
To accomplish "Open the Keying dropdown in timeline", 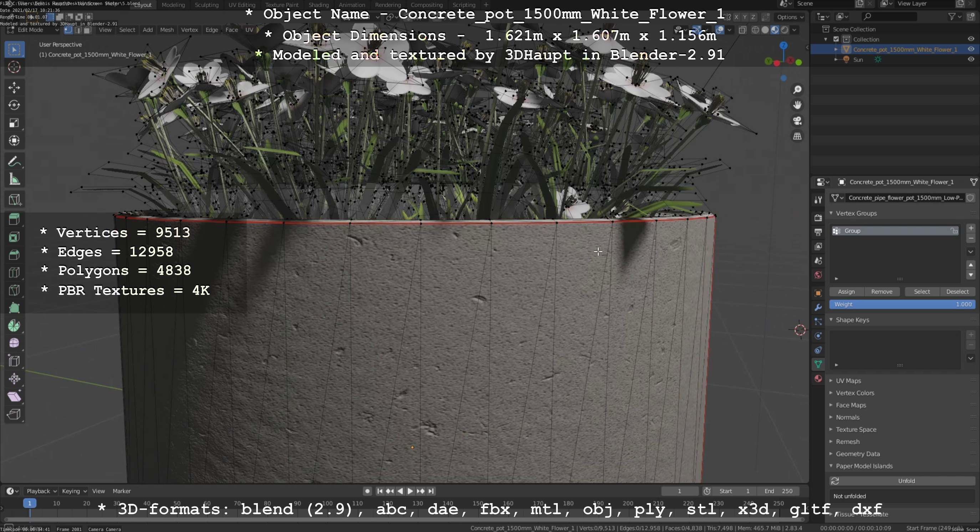I will pyautogui.click(x=74, y=491).
